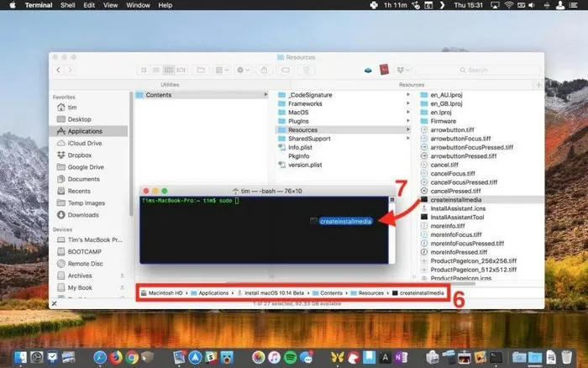Create a new folder from Finder toolbar

[201, 70]
